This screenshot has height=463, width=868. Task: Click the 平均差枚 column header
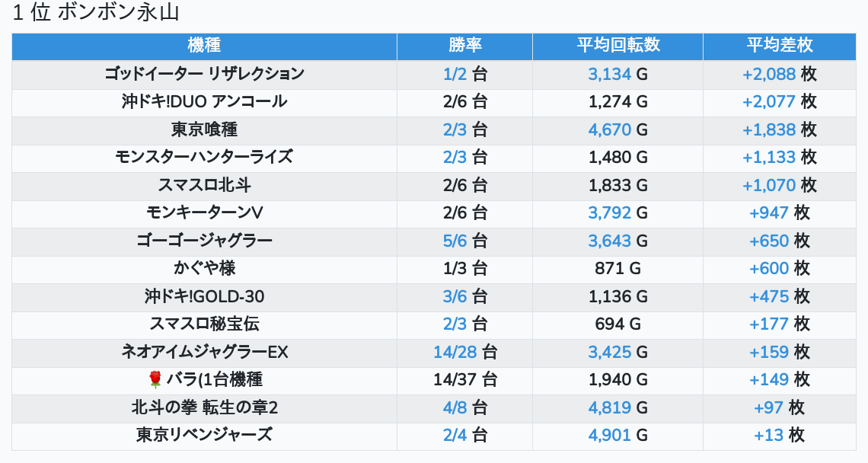[779, 46]
